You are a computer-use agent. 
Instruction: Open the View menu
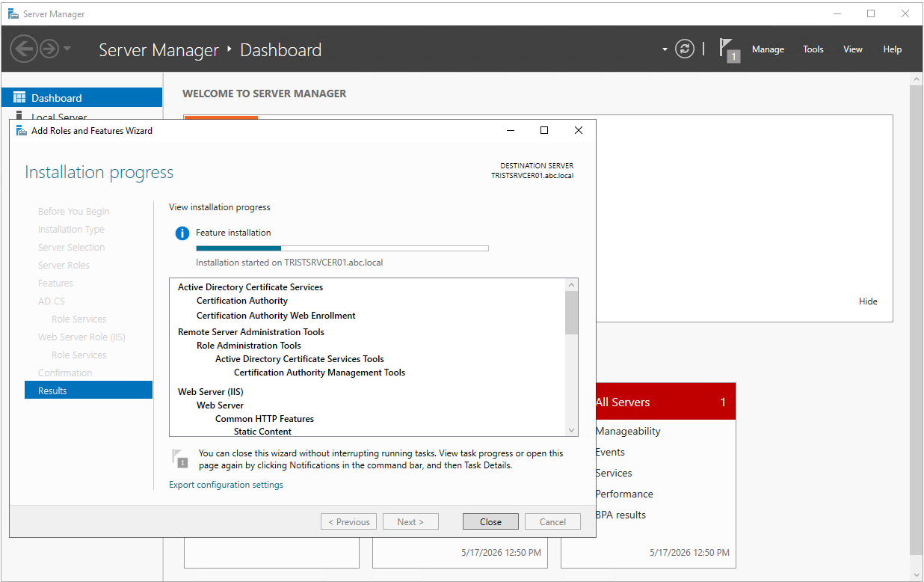pyautogui.click(x=852, y=49)
